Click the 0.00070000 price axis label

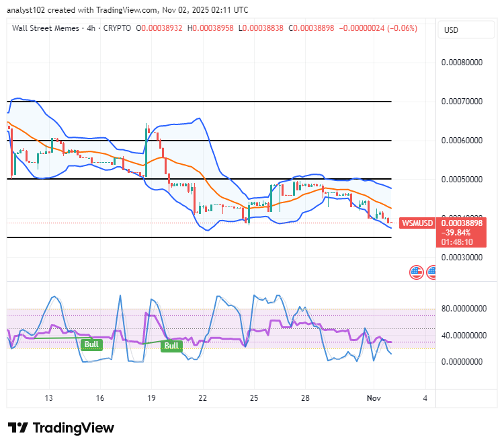tap(462, 102)
